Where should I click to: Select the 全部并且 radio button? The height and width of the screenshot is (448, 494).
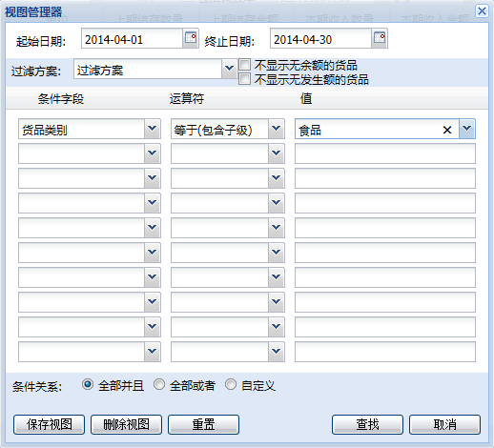pos(88,384)
